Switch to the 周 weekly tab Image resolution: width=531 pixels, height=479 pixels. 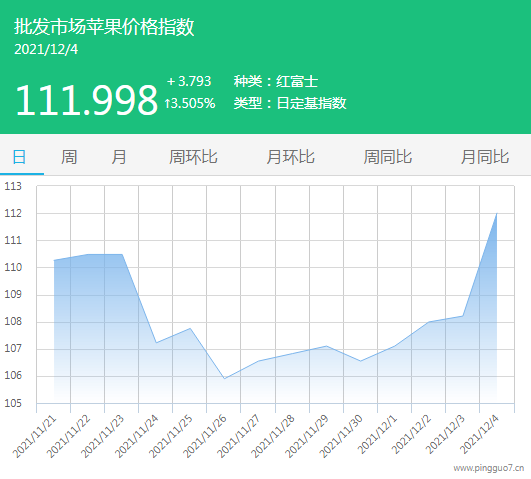(69, 157)
